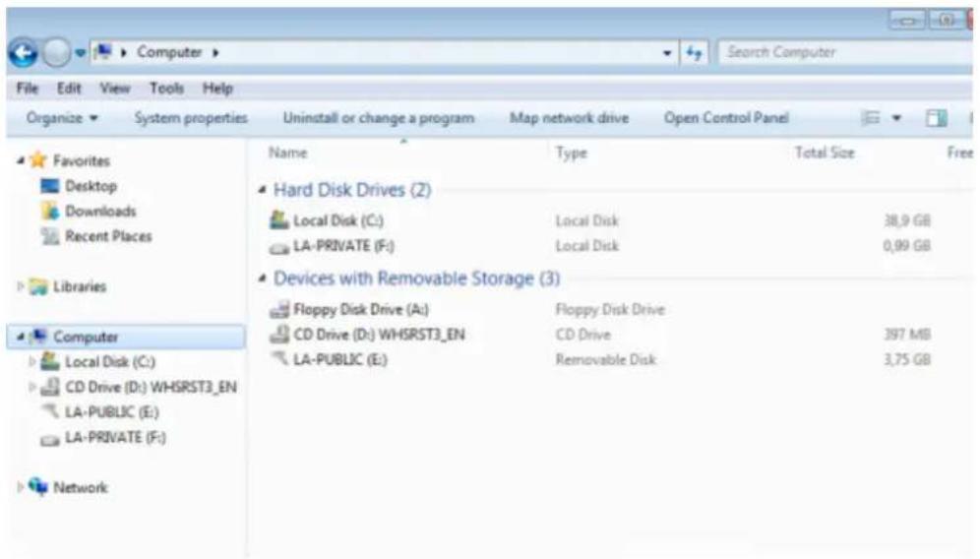Click Local Disk (C:) icon in tree
The height and width of the screenshot is (559, 980).
[50, 361]
